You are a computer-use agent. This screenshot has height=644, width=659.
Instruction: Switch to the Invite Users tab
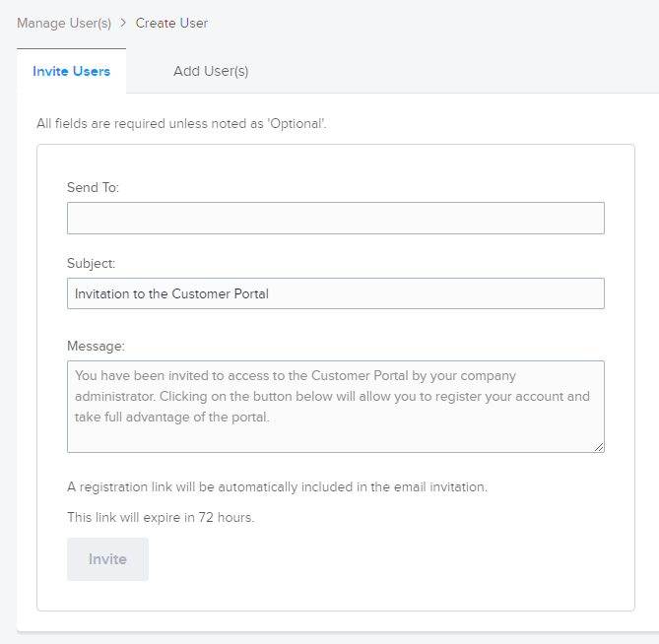click(x=72, y=71)
